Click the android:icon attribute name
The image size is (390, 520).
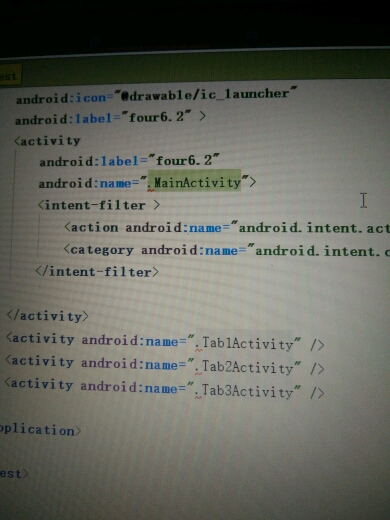[x=61, y=98]
